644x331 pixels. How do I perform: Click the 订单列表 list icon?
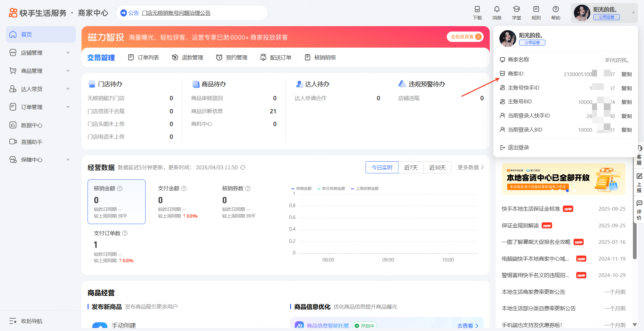tap(131, 58)
